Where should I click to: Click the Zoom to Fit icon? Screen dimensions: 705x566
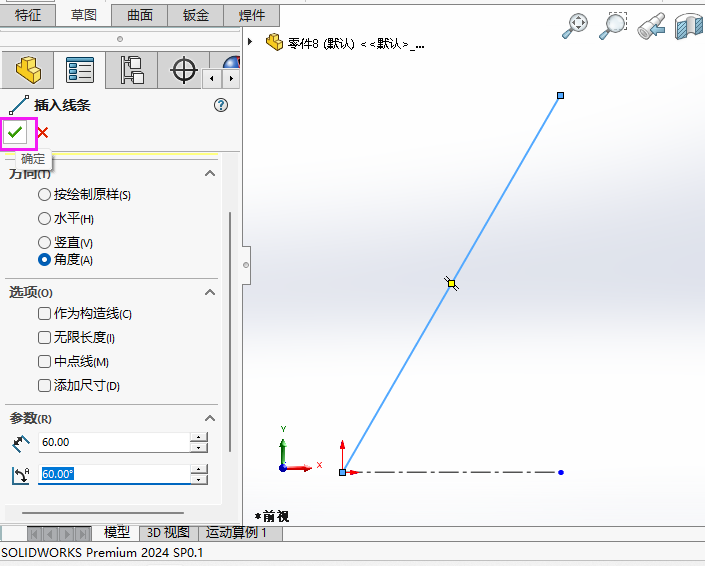[x=575, y=26]
